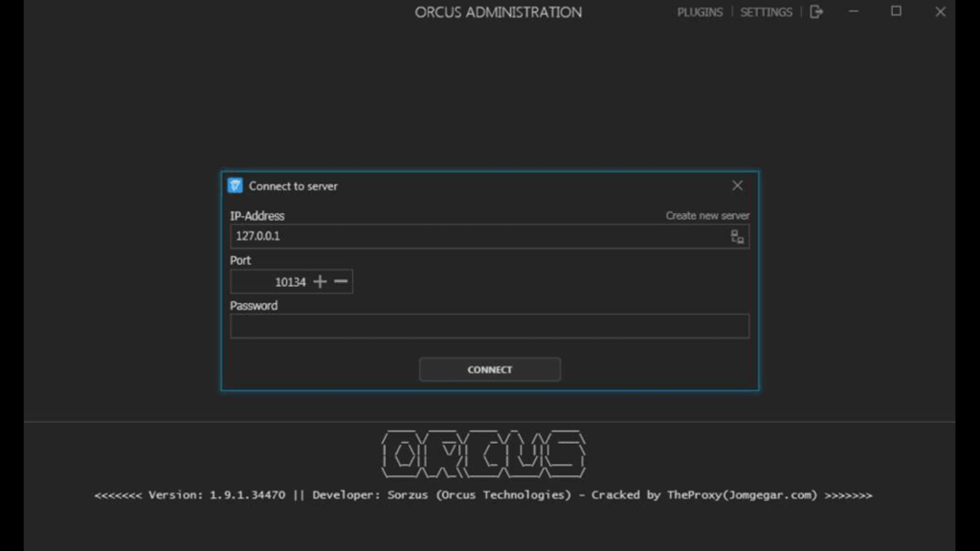Close the Orcus Administration window
Viewport: 980px width, 551px height.
tap(940, 11)
